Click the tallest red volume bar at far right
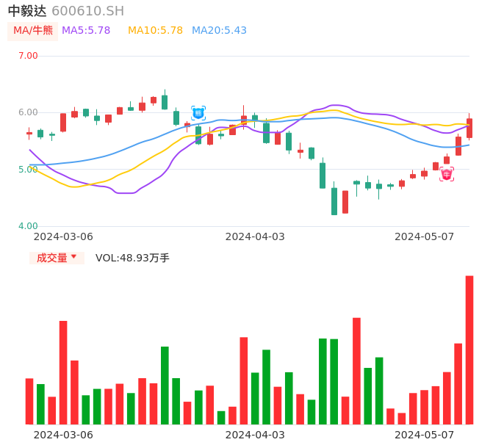Image resolution: width=504 pixels, height=445 pixels. coord(469,350)
